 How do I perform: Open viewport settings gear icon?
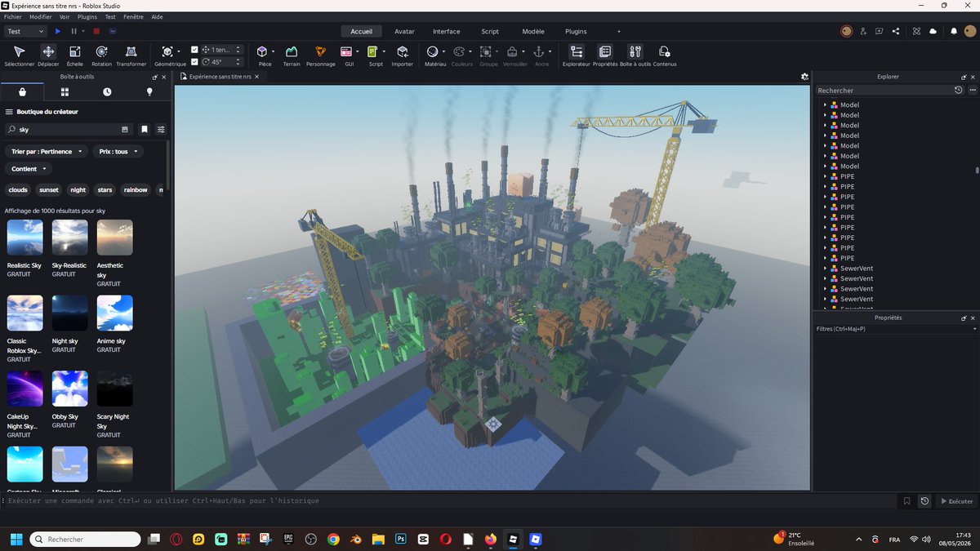[x=804, y=77]
